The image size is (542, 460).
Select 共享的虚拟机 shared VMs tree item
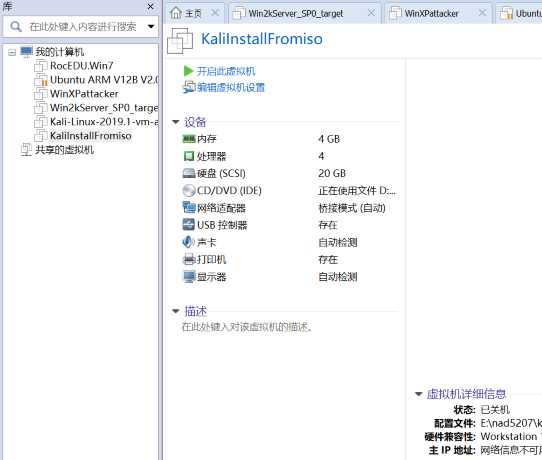point(65,150)
